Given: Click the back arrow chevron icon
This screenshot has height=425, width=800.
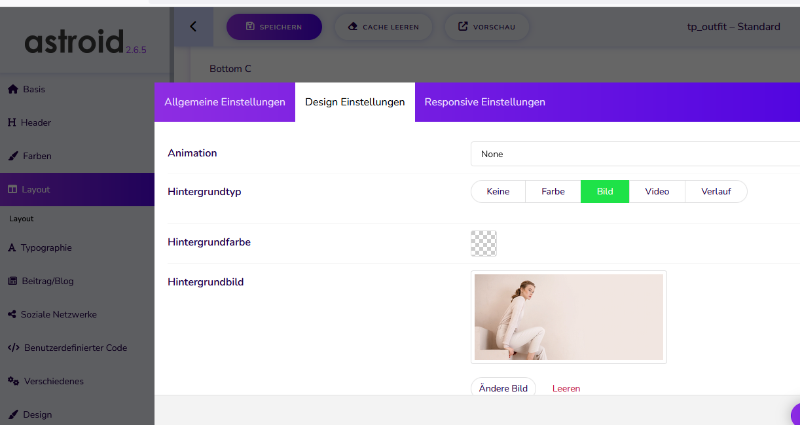Looking at the screenshot, I should pyautogui.click(x=193, y=27).
